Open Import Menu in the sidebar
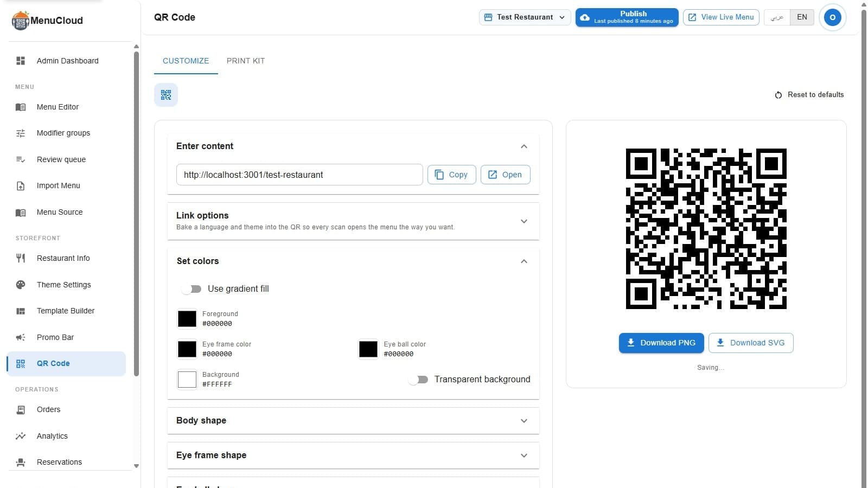 (x=66, y=186)
